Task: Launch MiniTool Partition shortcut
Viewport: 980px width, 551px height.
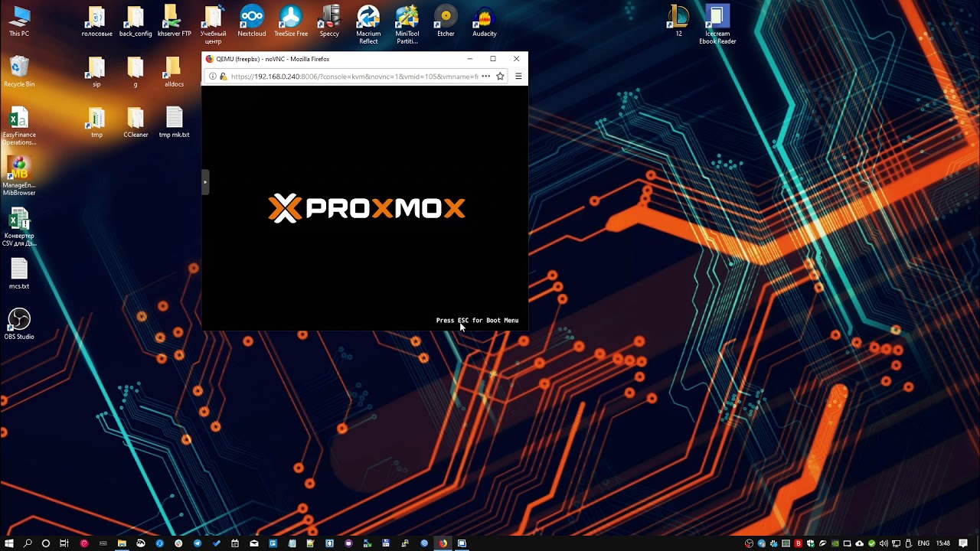Action: 407,25
